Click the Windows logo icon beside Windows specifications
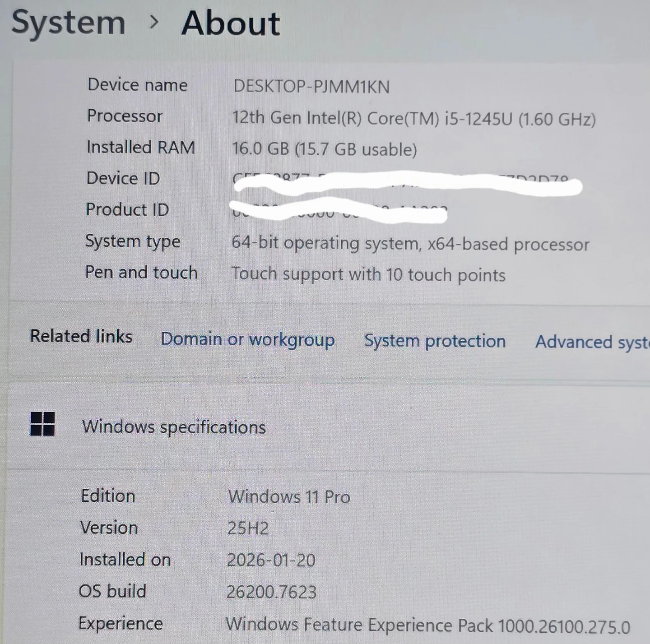The height and width of the screenshot is (644, 650). tap(42, 424)
